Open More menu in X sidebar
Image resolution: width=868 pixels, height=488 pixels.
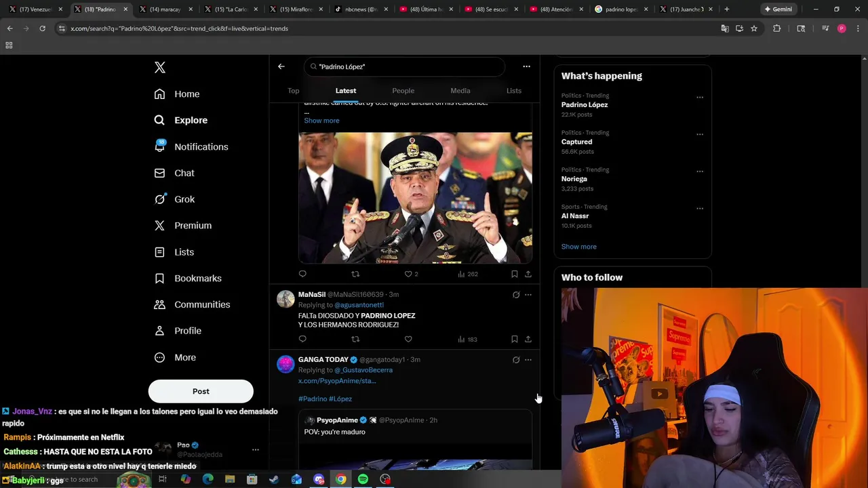click(x=176, y=357)
